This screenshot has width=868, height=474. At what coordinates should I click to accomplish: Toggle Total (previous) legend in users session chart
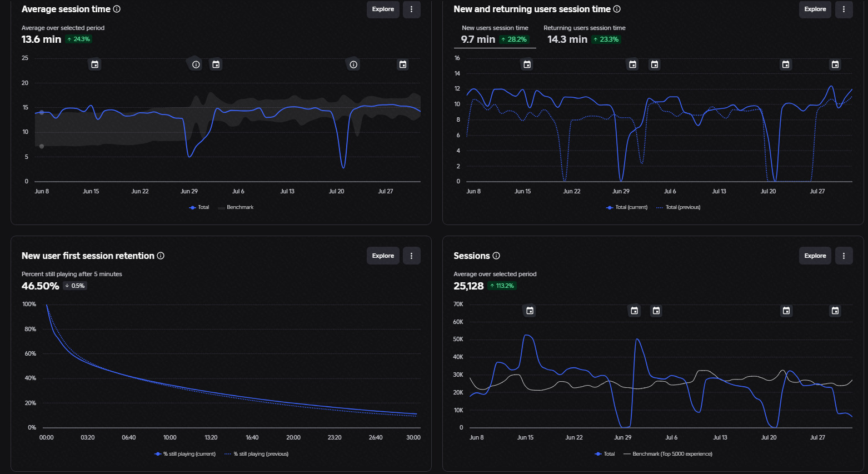[x=678, y=207]
